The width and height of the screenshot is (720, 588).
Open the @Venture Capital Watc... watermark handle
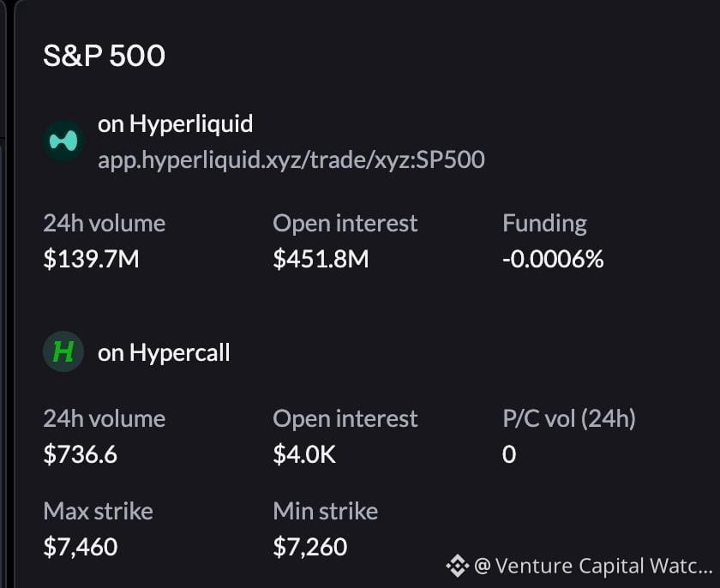[x=593, y=566]
